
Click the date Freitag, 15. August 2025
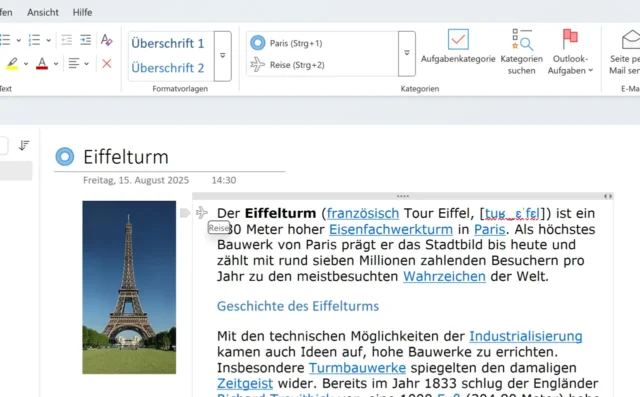[x=136, y=180]
